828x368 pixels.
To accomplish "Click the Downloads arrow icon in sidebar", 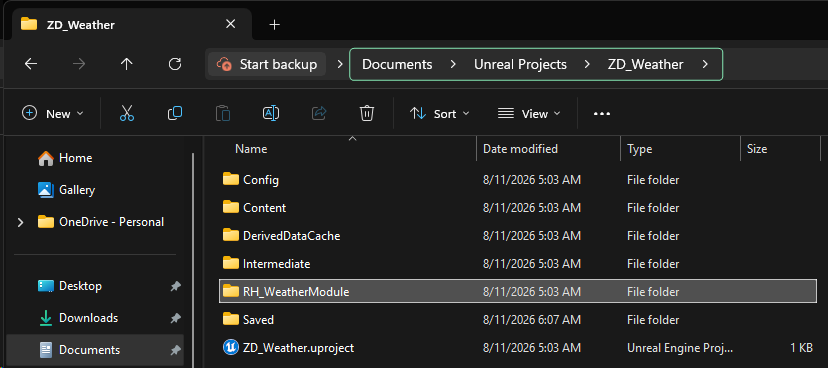I will [46, 318].
